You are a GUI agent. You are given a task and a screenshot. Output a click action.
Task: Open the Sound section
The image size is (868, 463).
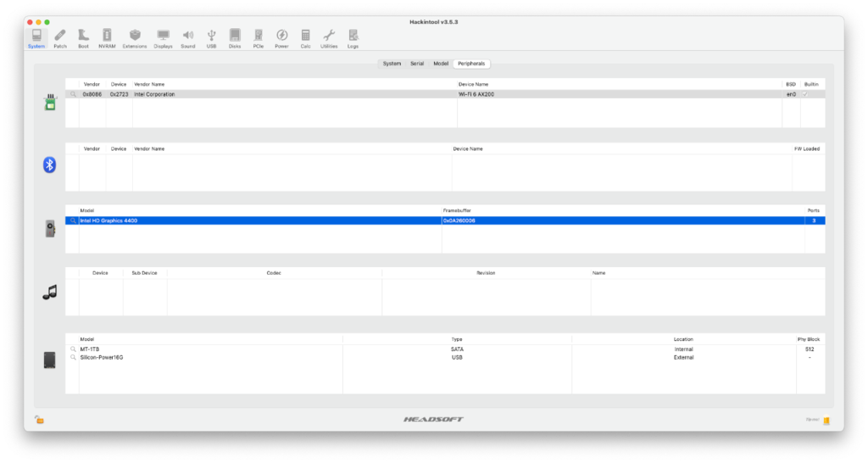pos(188,39)
